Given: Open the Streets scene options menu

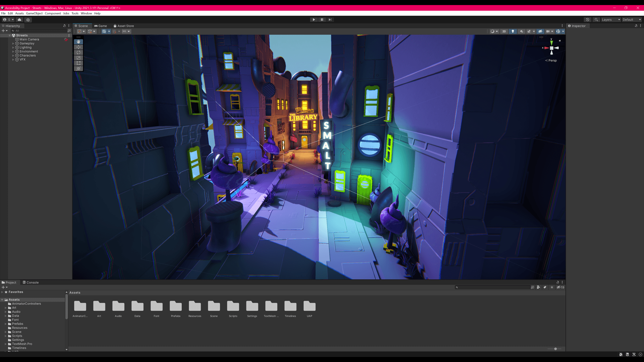Looking at the screenshot, I should (x=69, y=36).
